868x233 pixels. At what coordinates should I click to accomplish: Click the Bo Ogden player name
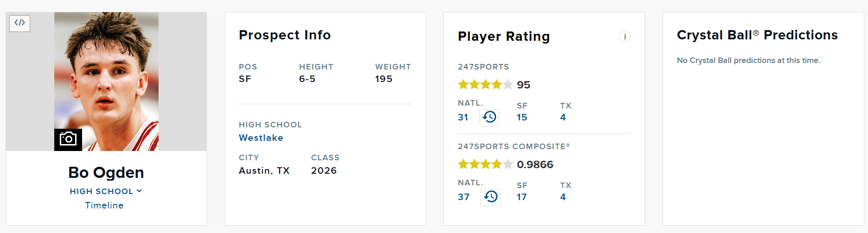(x=106, y=172)
